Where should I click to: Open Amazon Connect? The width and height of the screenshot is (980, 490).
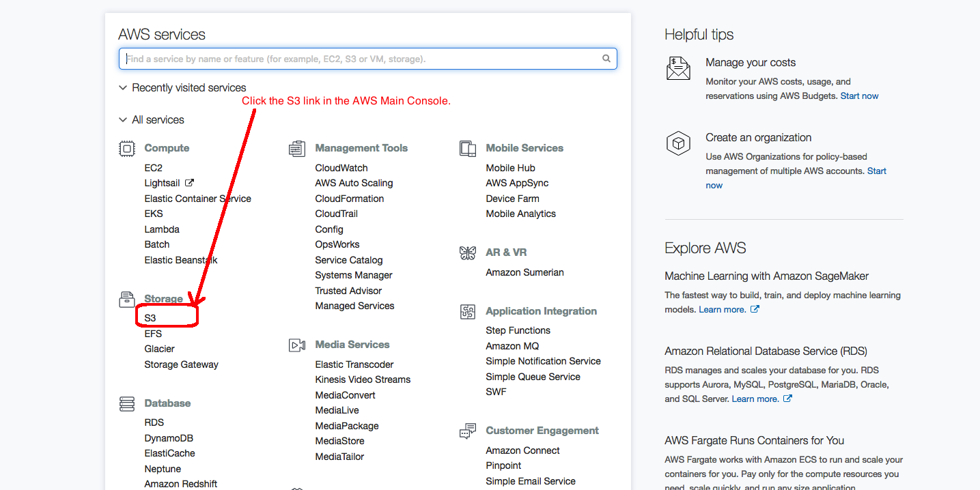point(522,450)
